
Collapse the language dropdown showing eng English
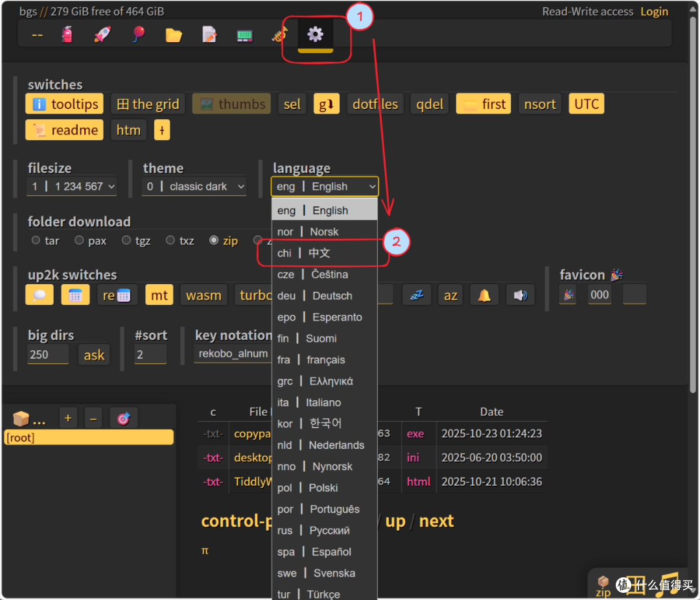pyautogui.click(x=325, y=186)
